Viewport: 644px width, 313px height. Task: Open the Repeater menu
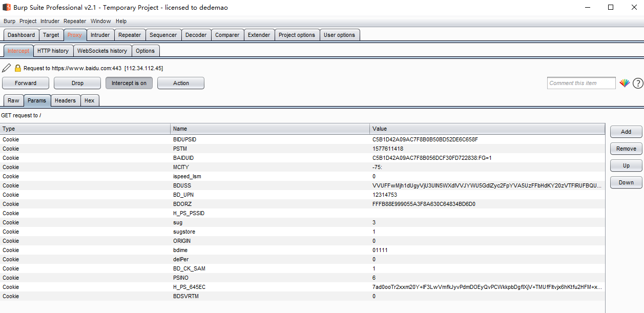point(75,21)
